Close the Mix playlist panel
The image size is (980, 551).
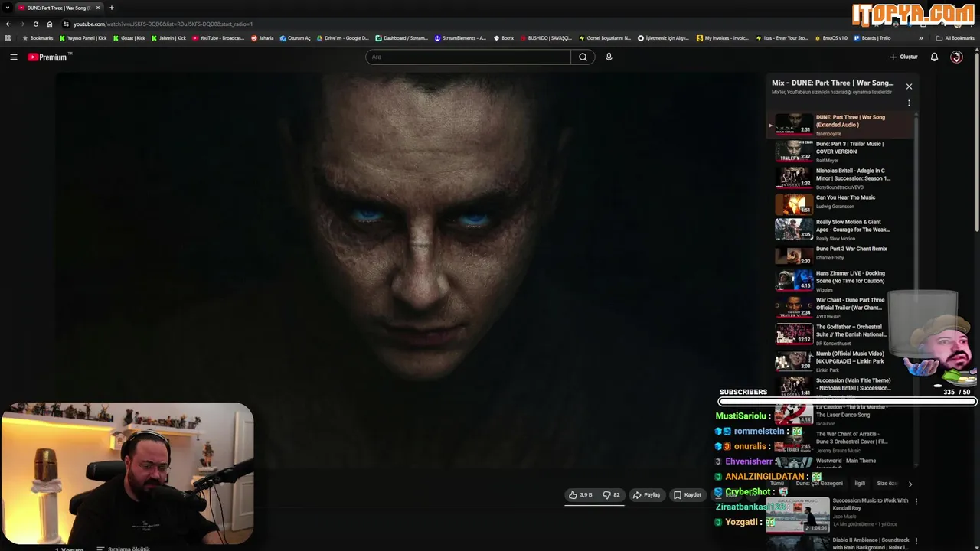(x=909, y=86)
